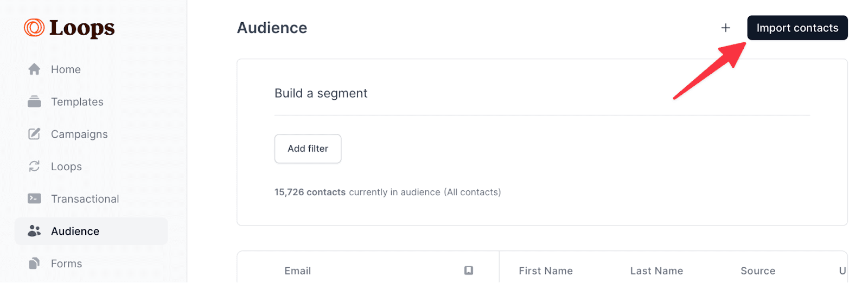The image size is (868, 283).
Task: Click the Home house icon
Action: tap(34, 69)
